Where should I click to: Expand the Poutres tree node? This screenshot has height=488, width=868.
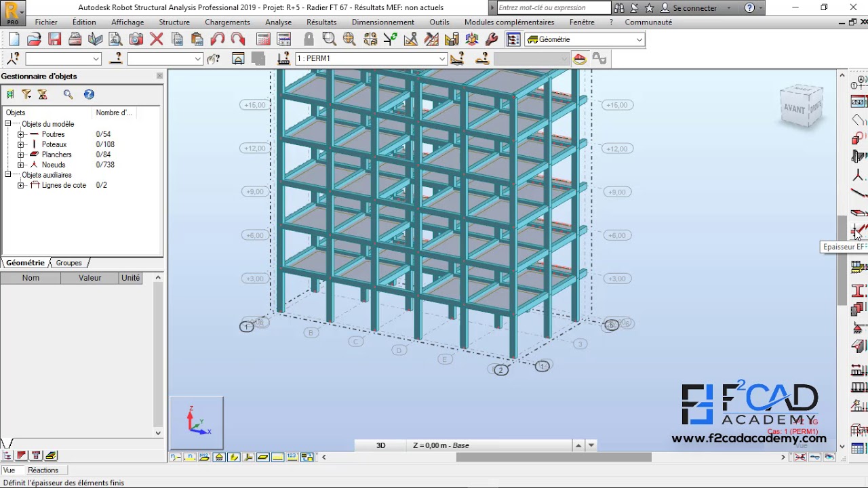pos(20,134)
